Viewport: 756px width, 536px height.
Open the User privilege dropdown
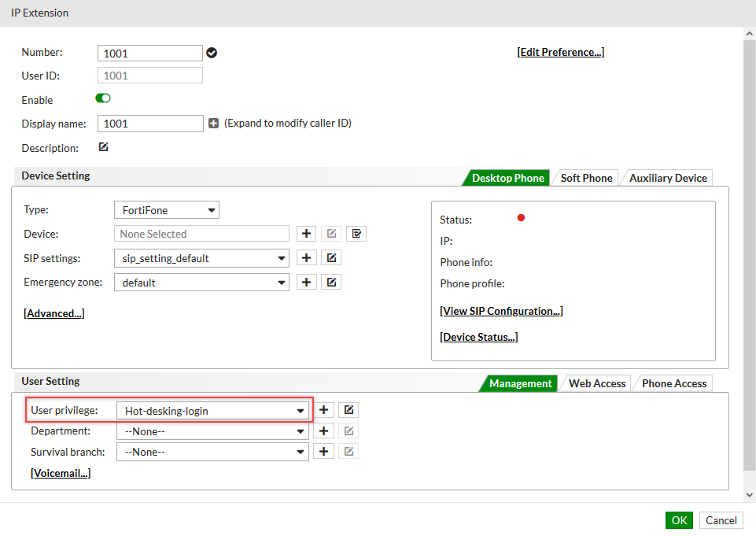[x=212, y=411]
